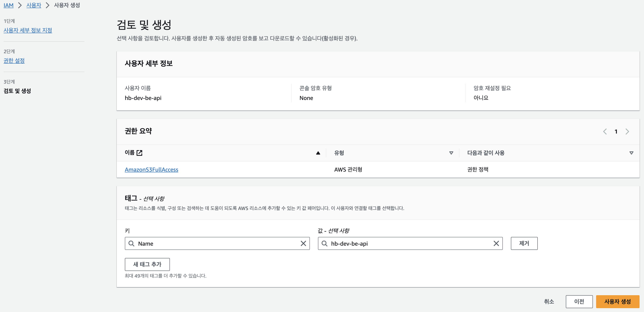Open the 유형 column sort dropdown
This screenshot has width=644, height=312.
coord(451,153)
